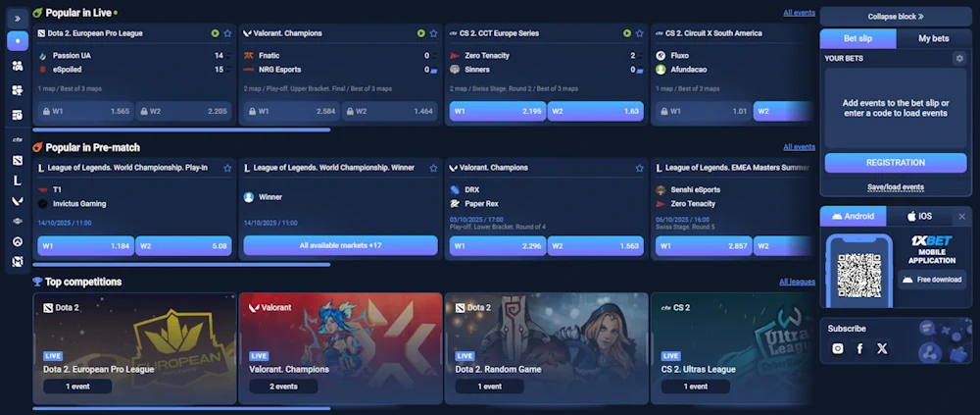The height and width of the screenshot is (415, 980).
Task: Click the REGISTRATION button
Action: pyautogui.click(x=896, y=163)
